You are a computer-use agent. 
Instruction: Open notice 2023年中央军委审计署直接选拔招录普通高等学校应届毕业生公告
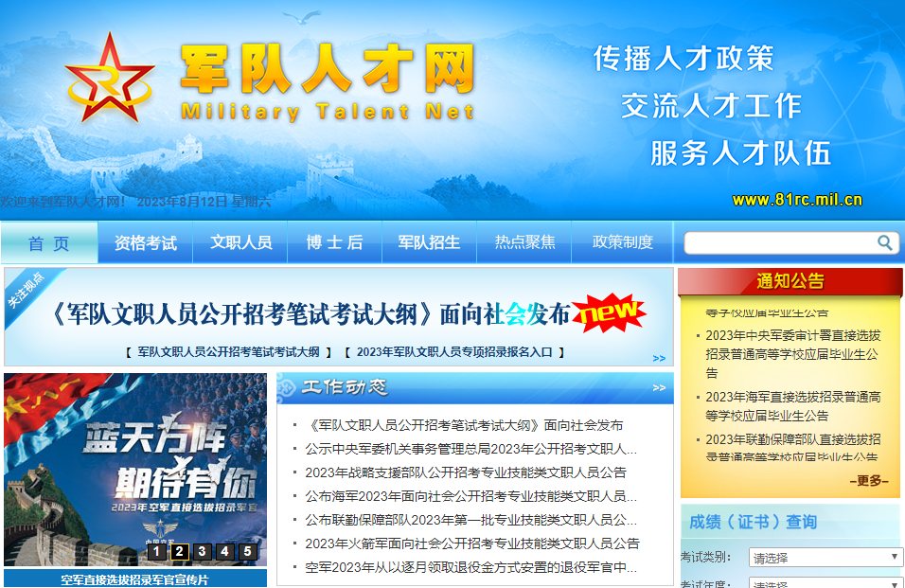[793, 354]
